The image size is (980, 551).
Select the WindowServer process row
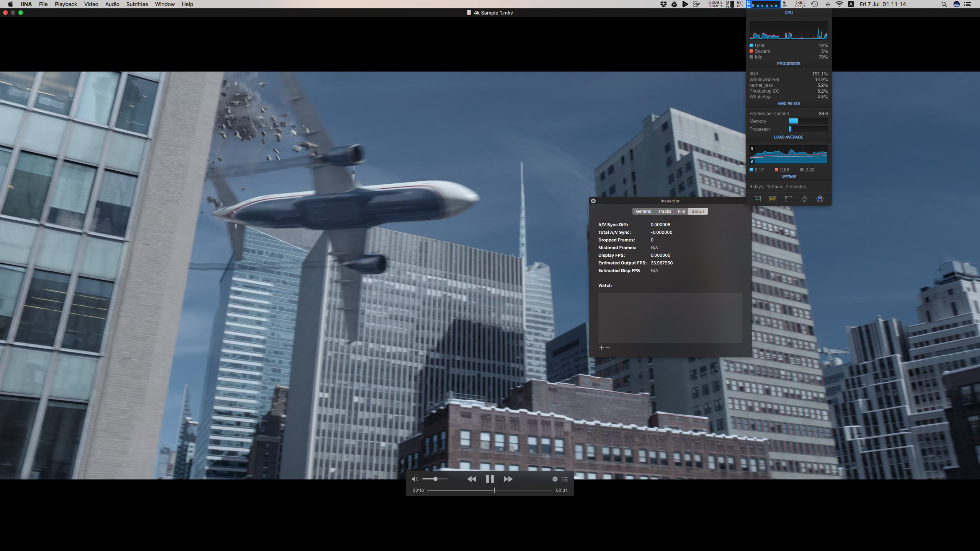(x=789, y=80)
